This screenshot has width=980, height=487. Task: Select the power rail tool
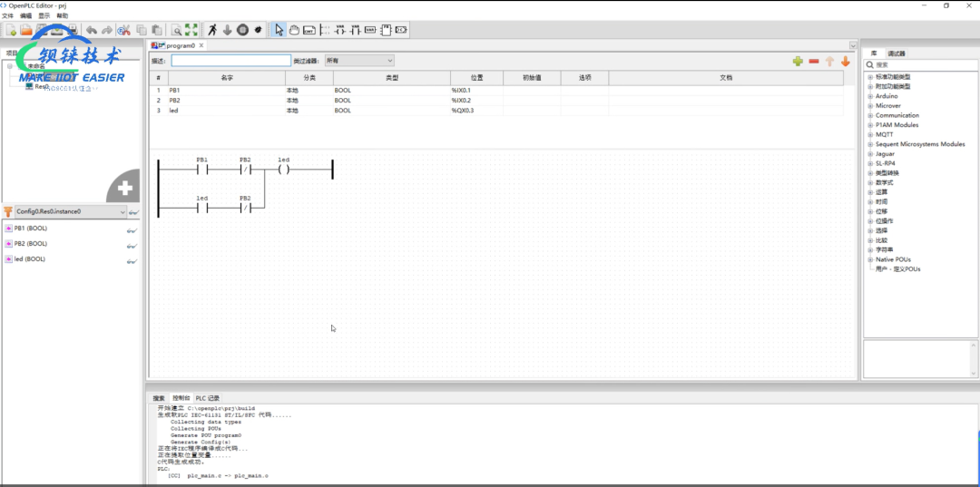click(324, 30)
